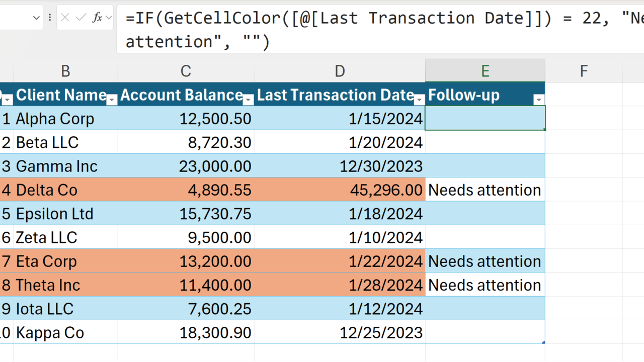Open the Name Box dropdown arrow
The height and width of the screenshot is (362, 644).
pyautogui.click(x=36, y=18)
